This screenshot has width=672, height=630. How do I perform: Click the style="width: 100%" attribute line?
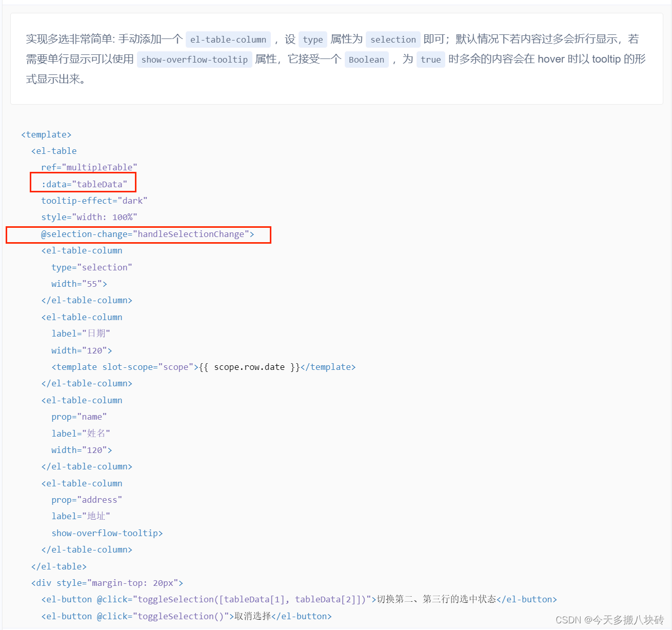tap(89, 217)
